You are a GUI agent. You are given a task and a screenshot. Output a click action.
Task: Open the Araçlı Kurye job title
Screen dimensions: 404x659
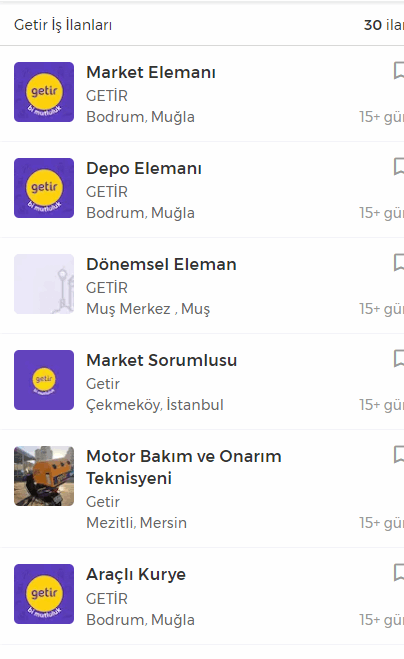[x=136, y=575]
